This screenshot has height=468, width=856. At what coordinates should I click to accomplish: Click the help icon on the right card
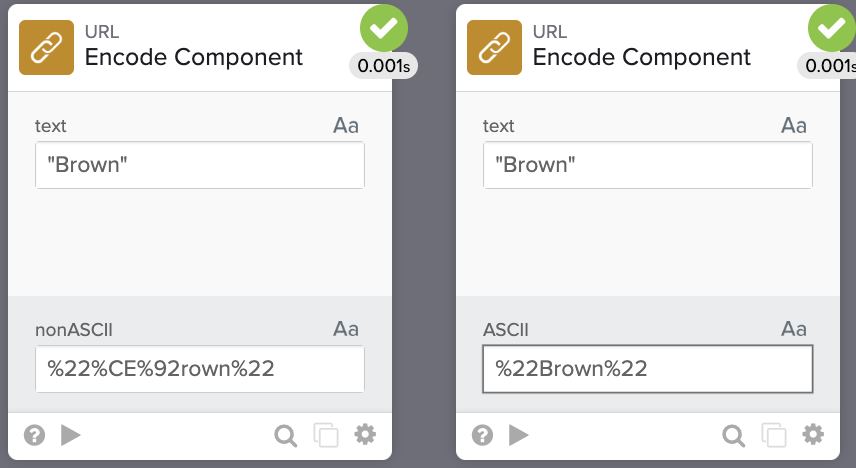tap(482, 435)
